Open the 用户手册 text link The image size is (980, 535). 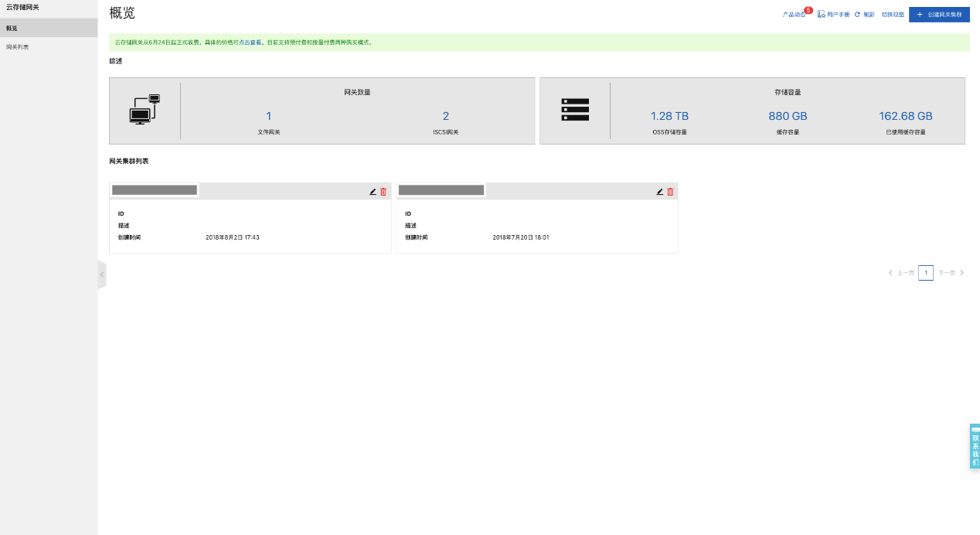(838, 15)
